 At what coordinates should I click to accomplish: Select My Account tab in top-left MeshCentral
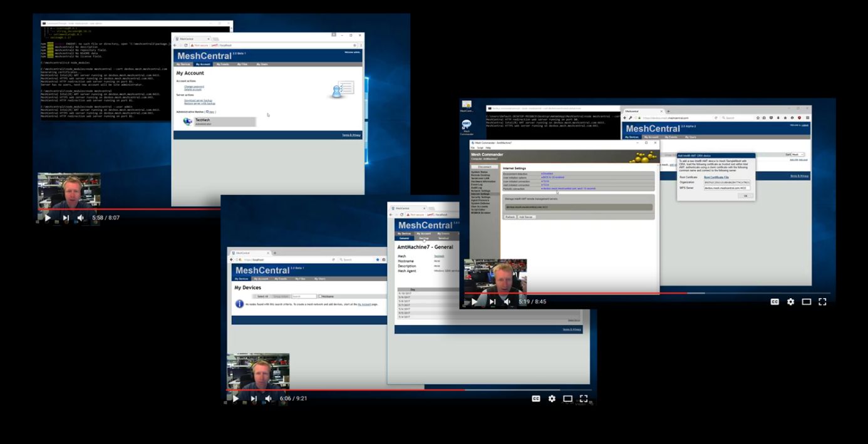tap(203, 64)
